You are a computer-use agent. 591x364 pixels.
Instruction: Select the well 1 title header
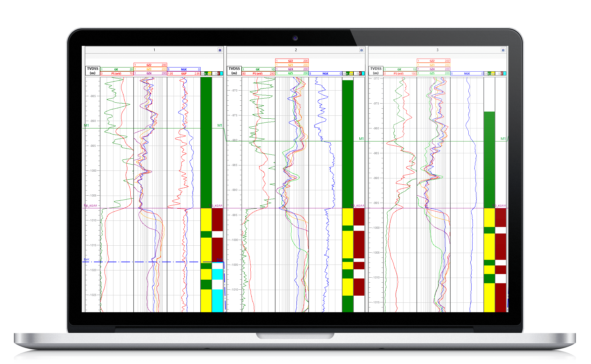154,50
